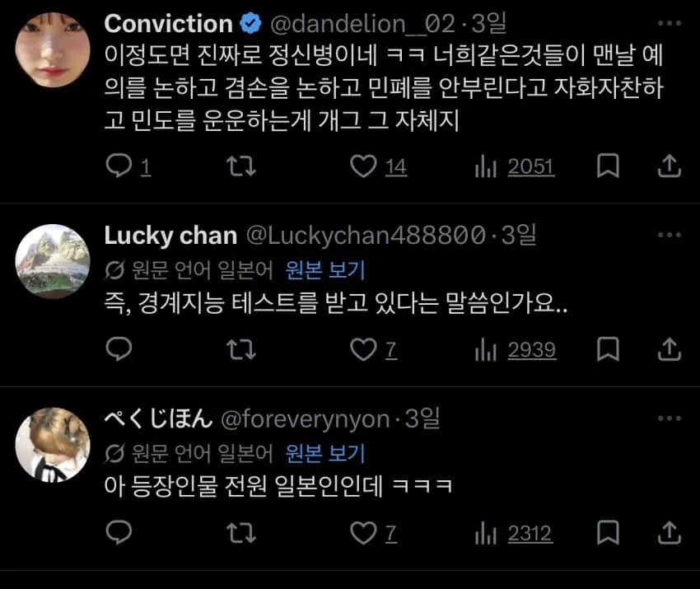Share Lucky chan's tweet

tap(670, 350)
